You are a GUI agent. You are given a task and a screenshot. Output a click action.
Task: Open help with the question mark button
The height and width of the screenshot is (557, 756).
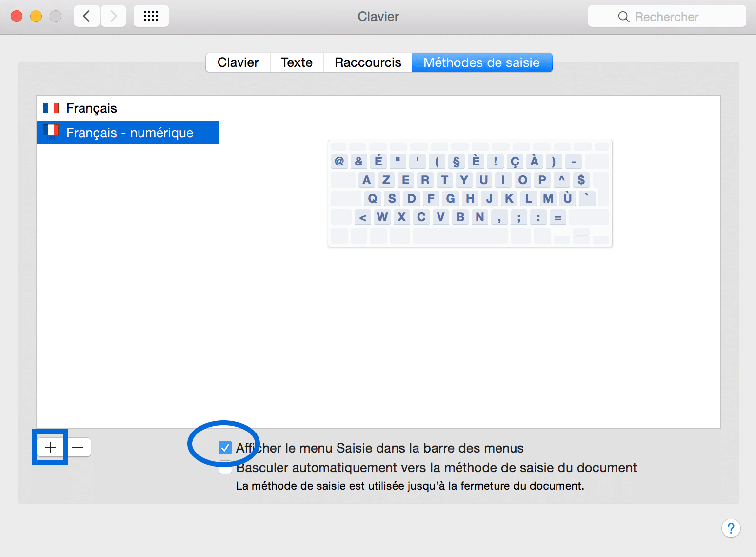(731, 528)
